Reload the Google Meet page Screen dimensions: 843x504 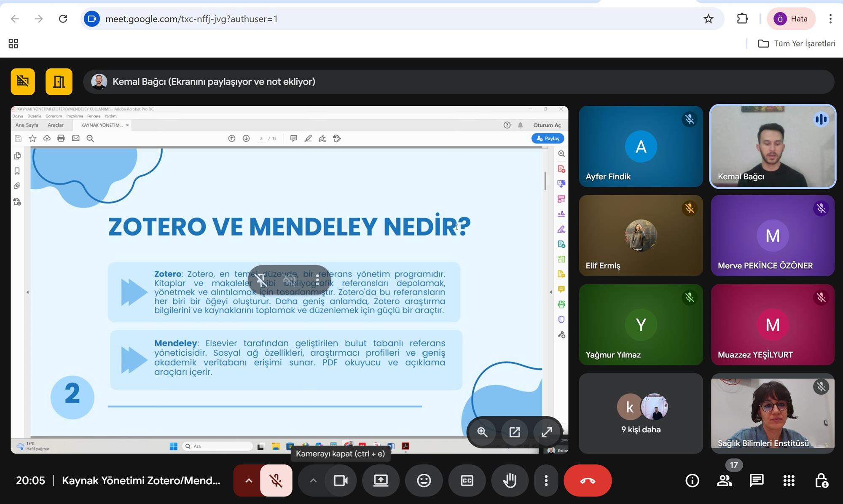63,19
